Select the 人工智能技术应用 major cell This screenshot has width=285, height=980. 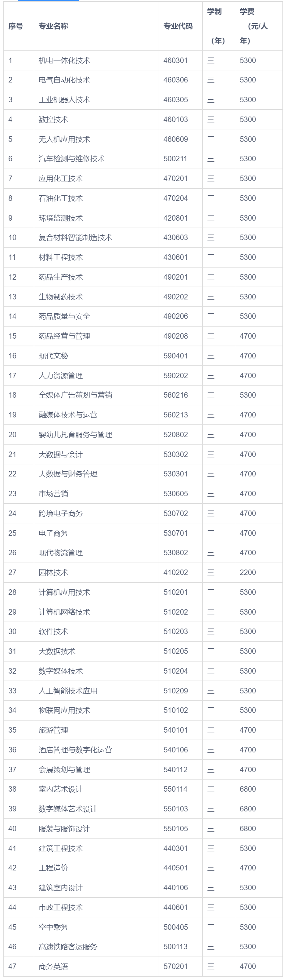click(68, 690)
